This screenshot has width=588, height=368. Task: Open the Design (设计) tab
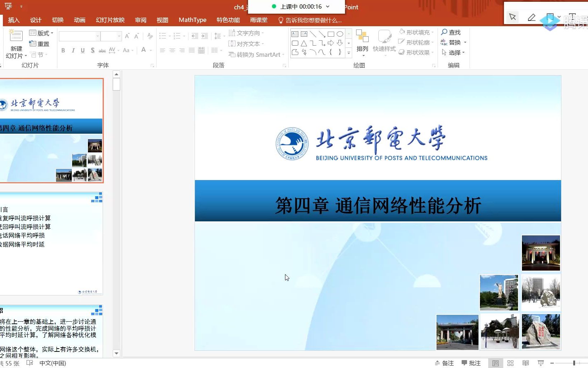pos(36,20)
